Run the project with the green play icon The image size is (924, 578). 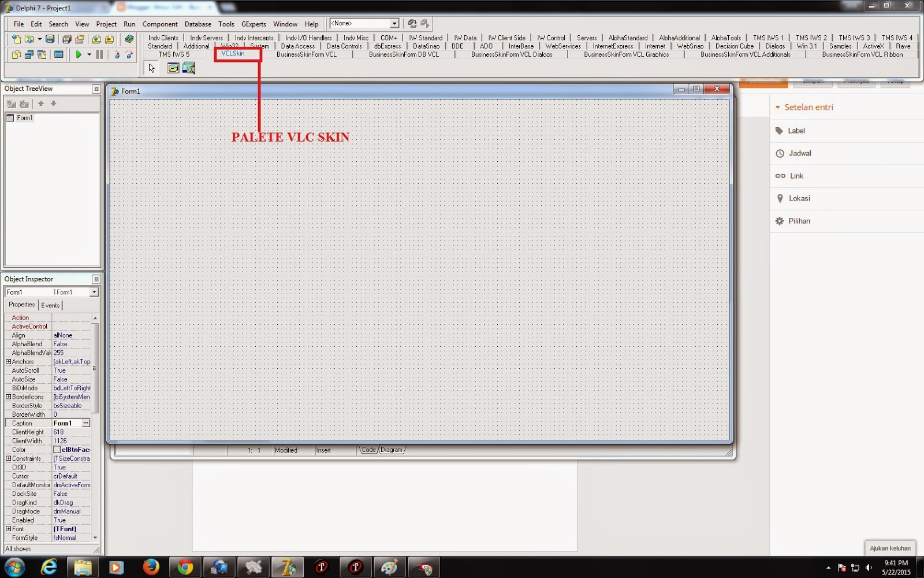click(79, 54)
